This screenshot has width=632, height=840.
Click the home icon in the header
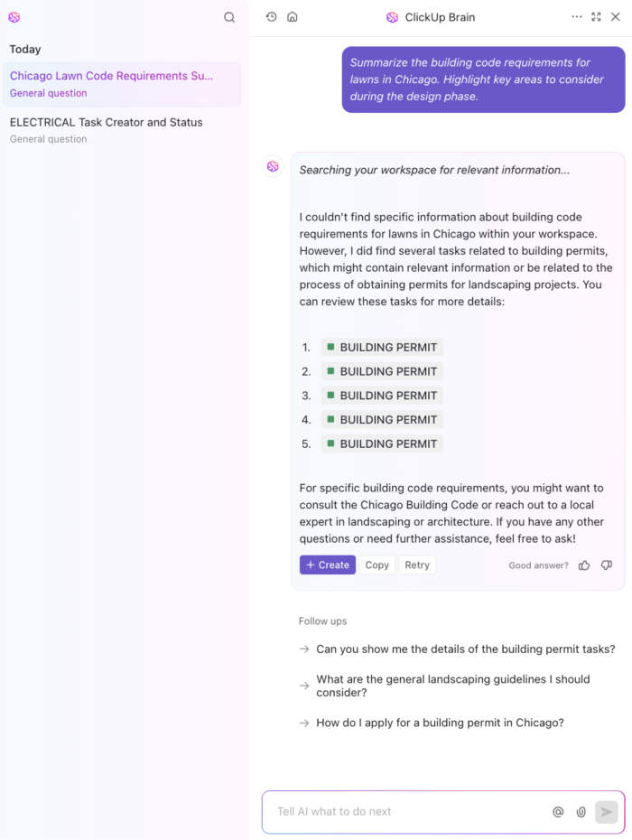tap(291, 16)
